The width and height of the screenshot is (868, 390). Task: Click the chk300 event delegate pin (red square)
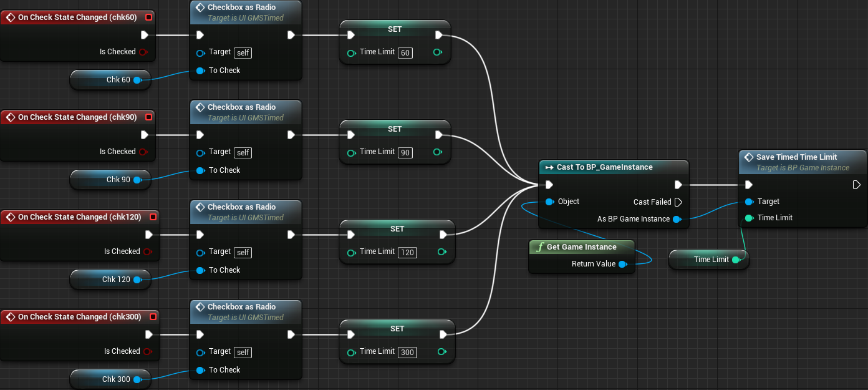(153, 317)
